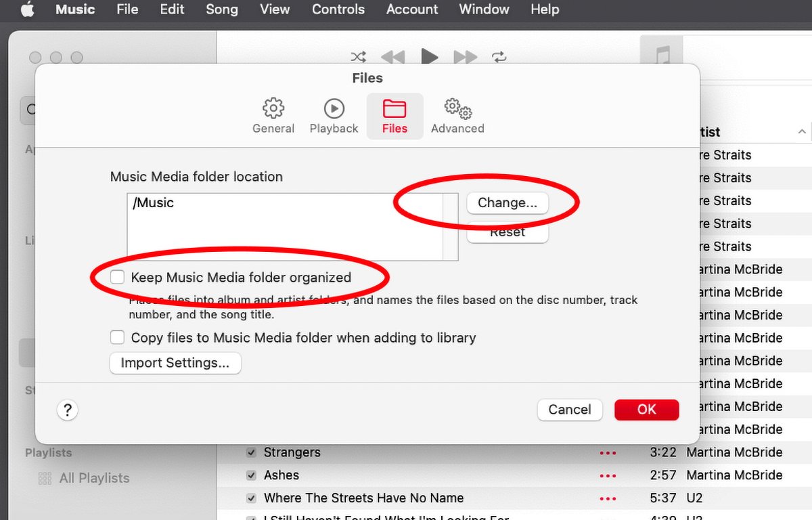Switch to the Playback preferences tab
The image size is (812, 520).
[334, 116]
